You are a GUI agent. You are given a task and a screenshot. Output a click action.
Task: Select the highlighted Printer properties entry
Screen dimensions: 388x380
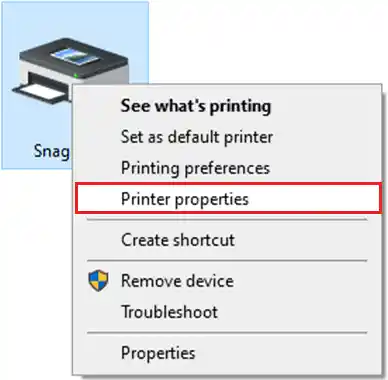pyautogui.click(x=228, y=198)
